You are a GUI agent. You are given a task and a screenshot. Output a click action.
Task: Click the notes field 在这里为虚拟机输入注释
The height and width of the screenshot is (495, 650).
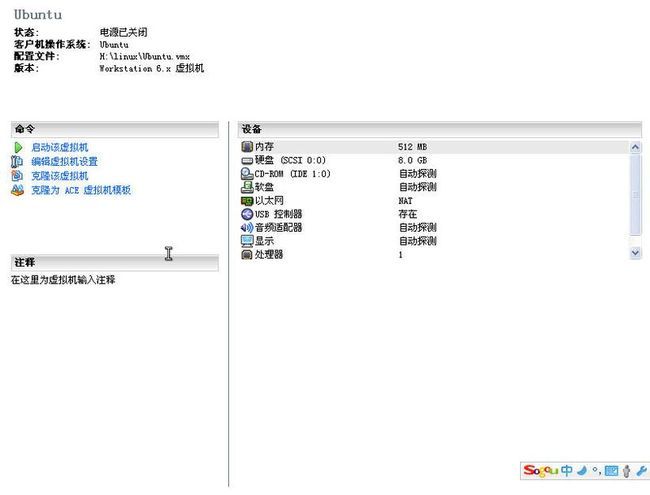pyautogui.click(x=63, y=280)
